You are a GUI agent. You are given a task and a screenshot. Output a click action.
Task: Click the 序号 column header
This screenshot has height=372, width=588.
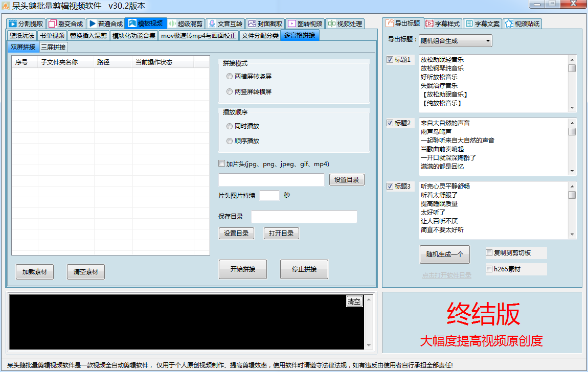25,62
